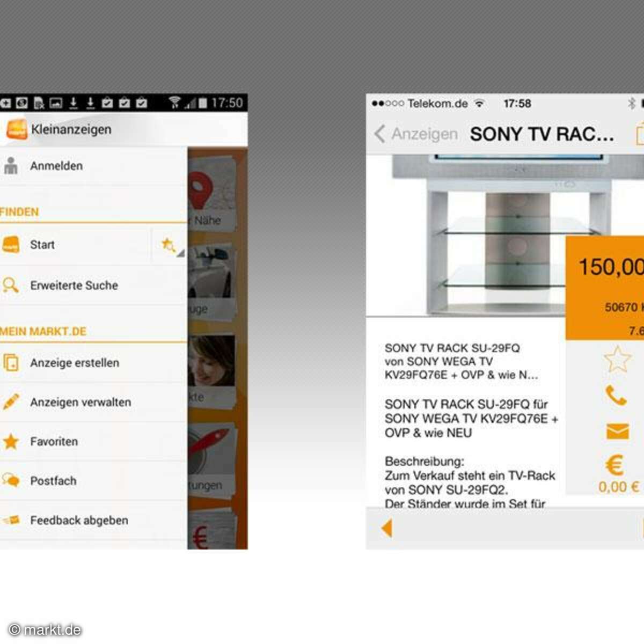This screenshot has width=644, height=644.
Task: Tap the orange 150,00 price box
Action: pyautogui.click(x=605, y=287)
